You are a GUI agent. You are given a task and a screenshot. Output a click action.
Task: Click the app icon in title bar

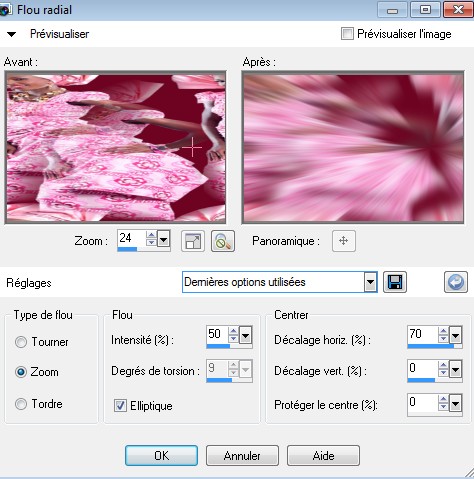(x=5, y=10)
